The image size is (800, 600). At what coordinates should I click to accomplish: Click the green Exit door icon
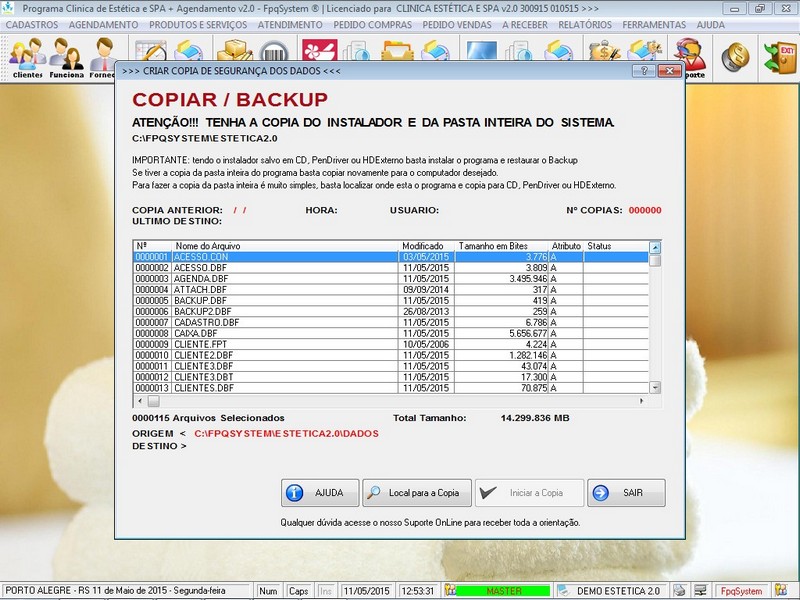coord(780,57)
